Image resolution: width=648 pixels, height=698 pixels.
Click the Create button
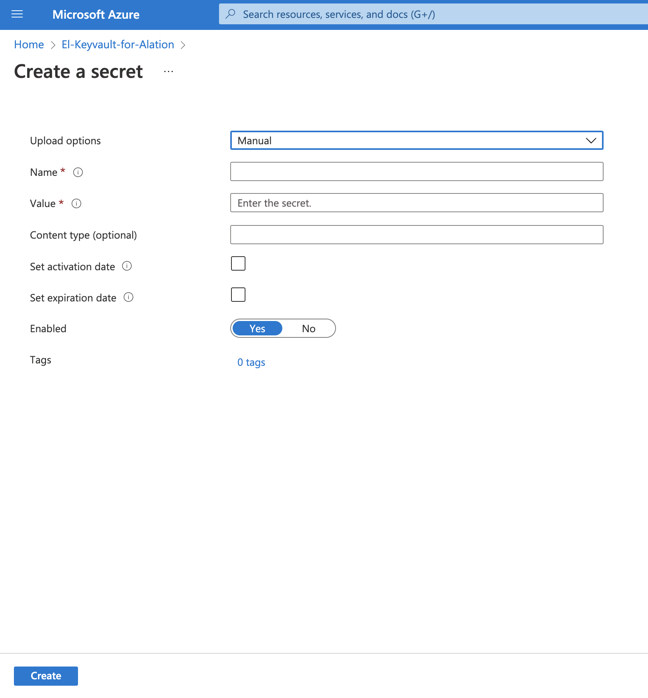tap(46, 676)
